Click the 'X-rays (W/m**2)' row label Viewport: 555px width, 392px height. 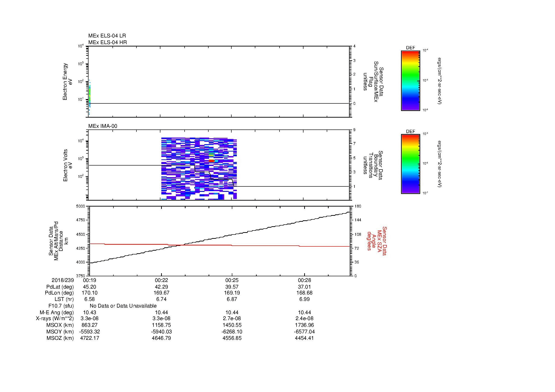click(x=55, y=318)
